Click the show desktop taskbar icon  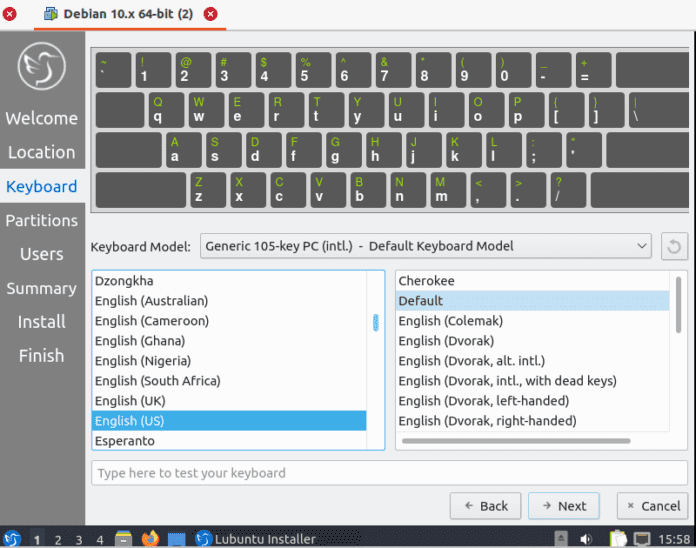[x=176, y=539]
